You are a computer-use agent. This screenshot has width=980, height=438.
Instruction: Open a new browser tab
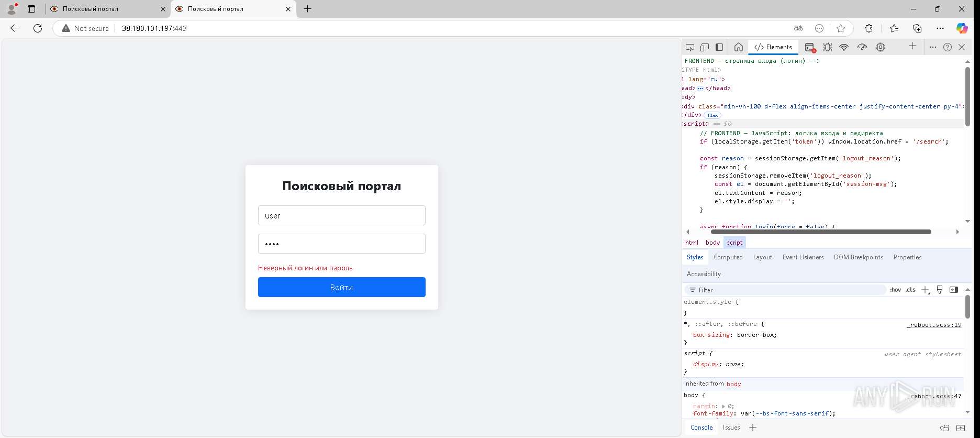308,9
